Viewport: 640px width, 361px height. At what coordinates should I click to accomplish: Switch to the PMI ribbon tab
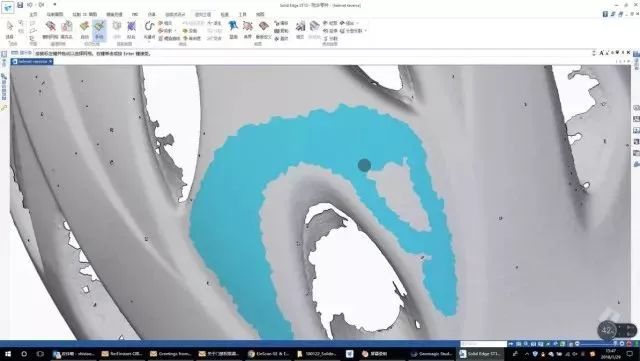click(135, 14)
